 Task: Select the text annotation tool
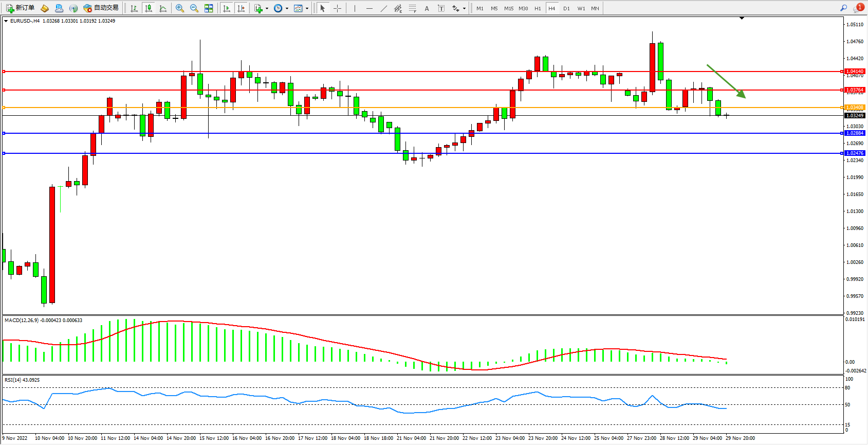pyautogui.click(x=427, y=8)
